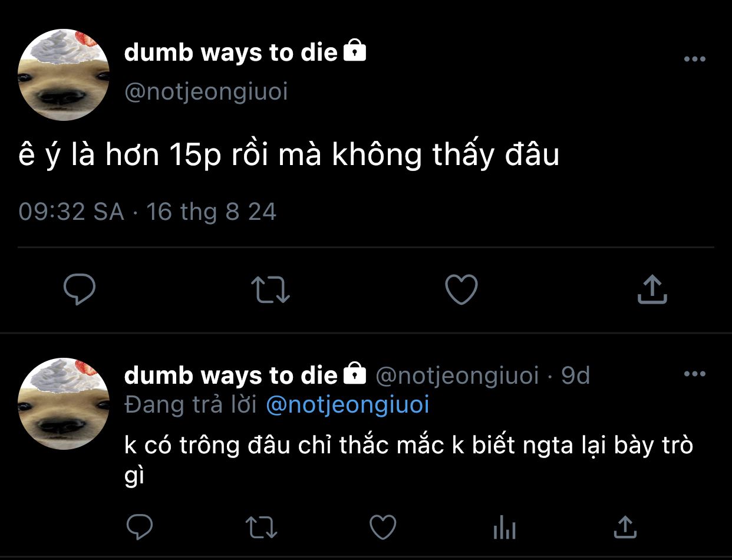This screenshot has height=560, width=732.
Task: Open display name on the main tweet
Action: 231,52
